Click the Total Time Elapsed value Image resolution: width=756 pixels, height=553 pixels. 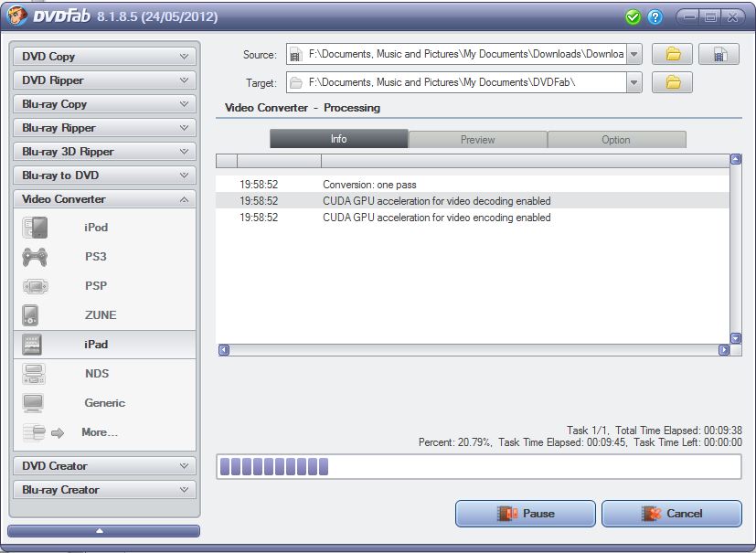723,430
